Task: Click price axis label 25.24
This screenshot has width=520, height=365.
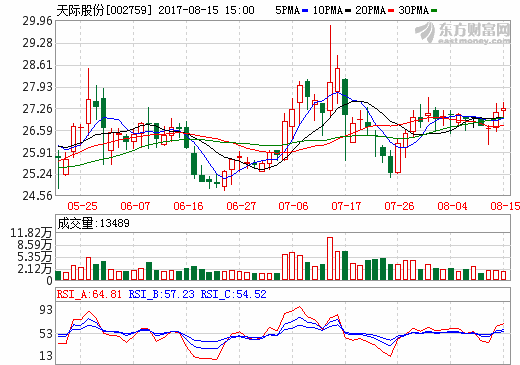Action: pos(38,174)
